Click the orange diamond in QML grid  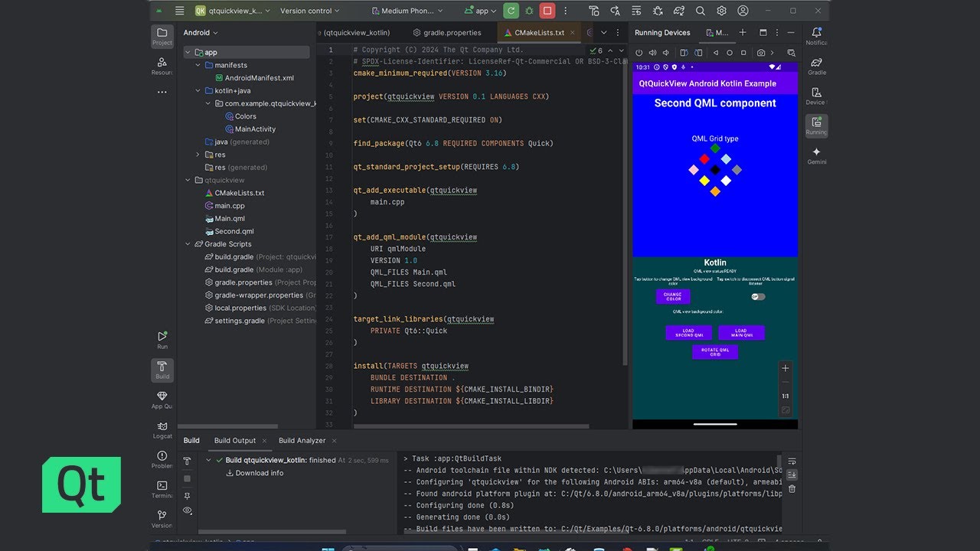coord(715,191)
